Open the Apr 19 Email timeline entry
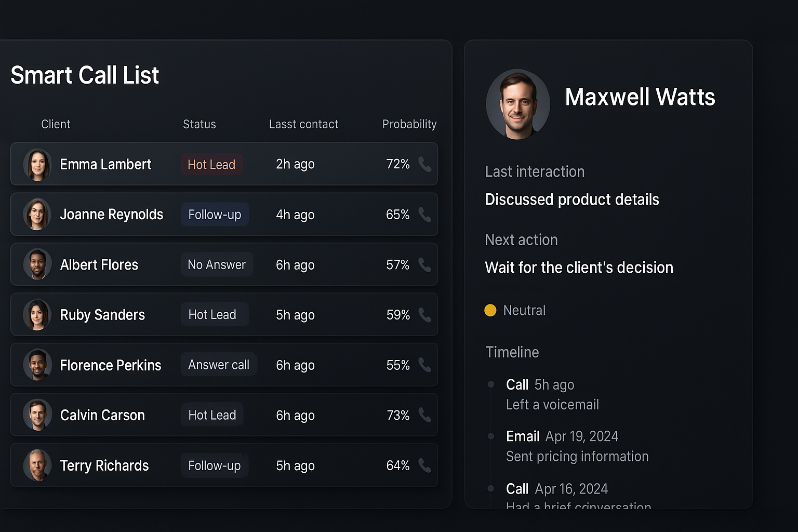Screen dimensions: 798x532 (x=562, y=436)
